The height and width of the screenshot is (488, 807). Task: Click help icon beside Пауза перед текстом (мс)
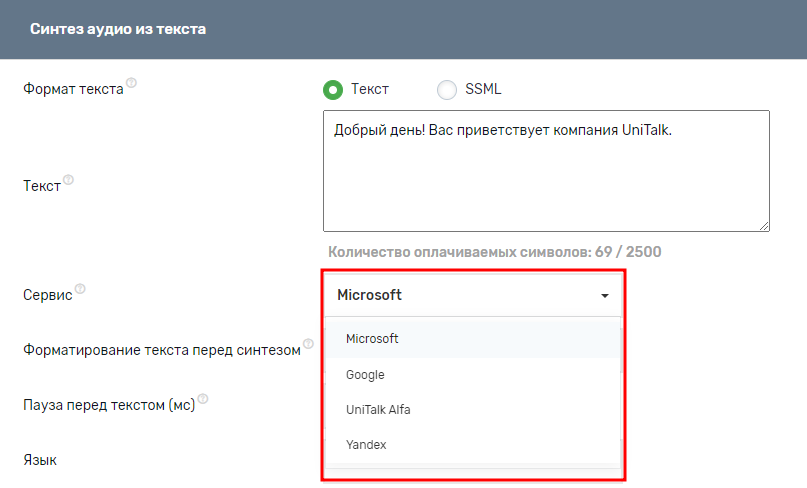pos(203,398)
